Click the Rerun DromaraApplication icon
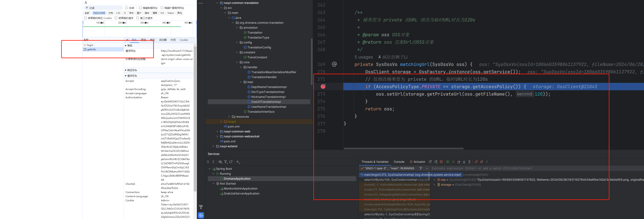Screen dimensions: 644x219 [x=430, y=162]
